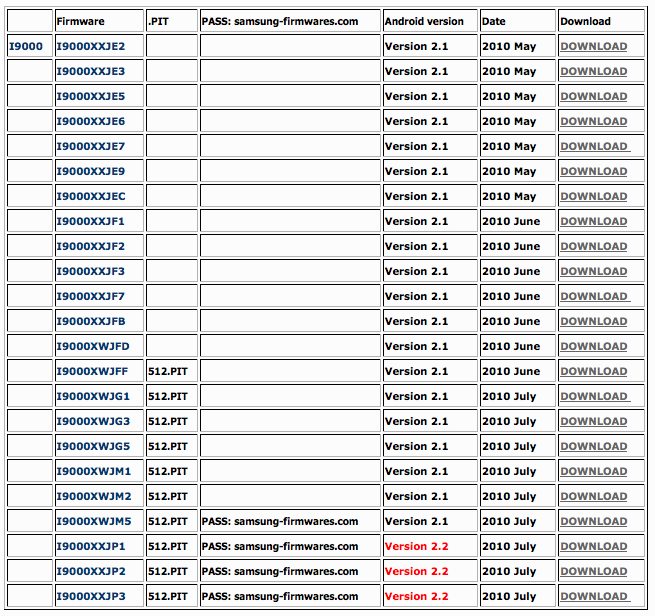Download the I9000XXJE2 firmware
The image size is (655, 616).
pos(593,46)
